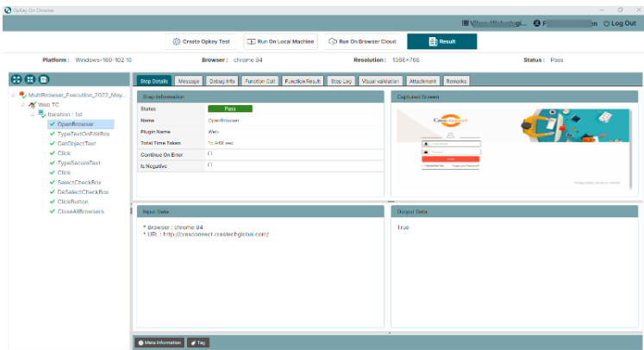Viewport: 644px width, 350px height.
Task: Click green checkmark beside DeSelectCheckBox step
Action: point(53,192)
